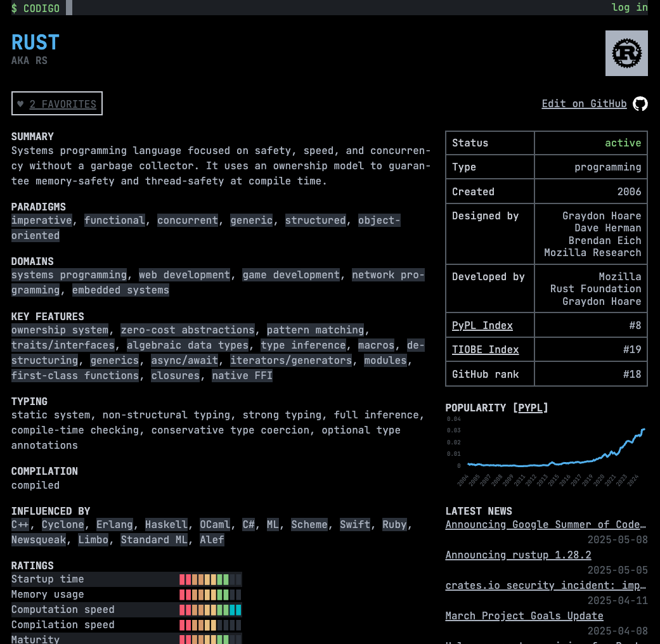Click the type inference feature tag
This screenshot has width=660, height=644.
(304, 345)
